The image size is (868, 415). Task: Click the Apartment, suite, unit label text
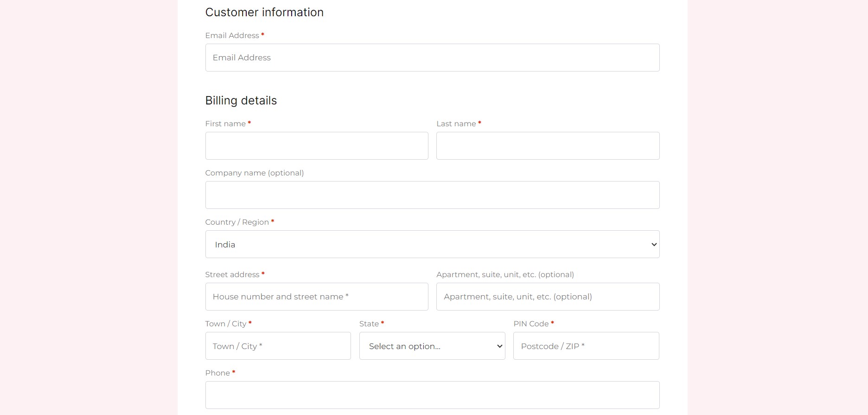coord(505,274)
